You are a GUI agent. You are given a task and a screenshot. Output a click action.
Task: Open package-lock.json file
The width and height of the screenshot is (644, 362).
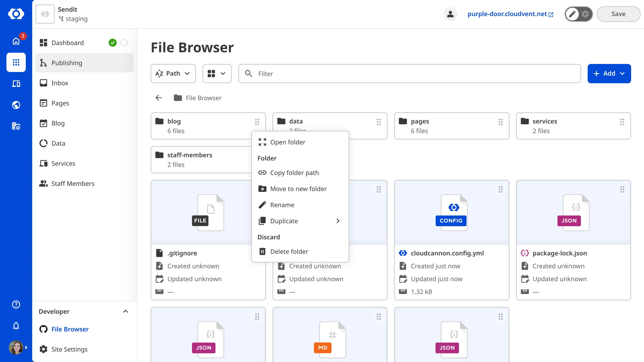(x=559, y=253)
